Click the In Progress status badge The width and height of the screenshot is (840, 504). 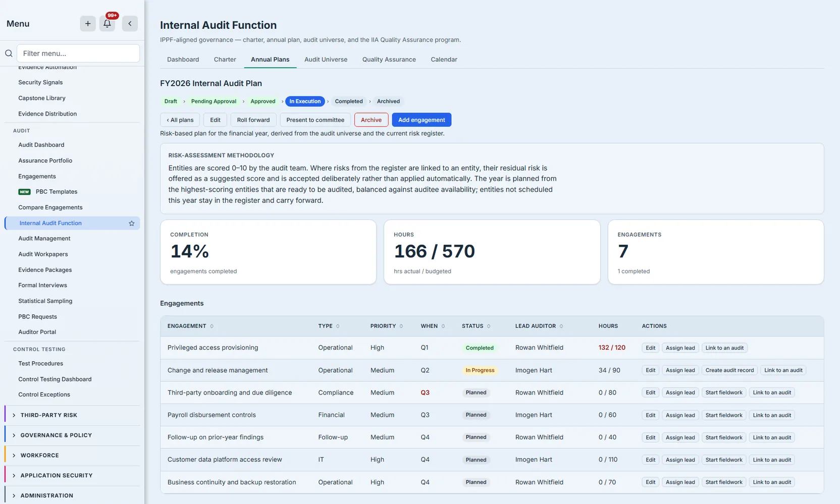click(480, 370)
